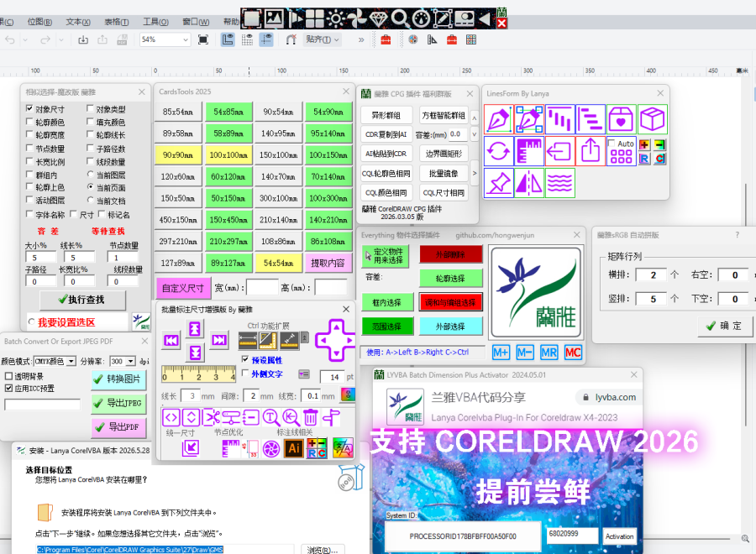Toggle 预设属性 checkbox

click(245, 359)
